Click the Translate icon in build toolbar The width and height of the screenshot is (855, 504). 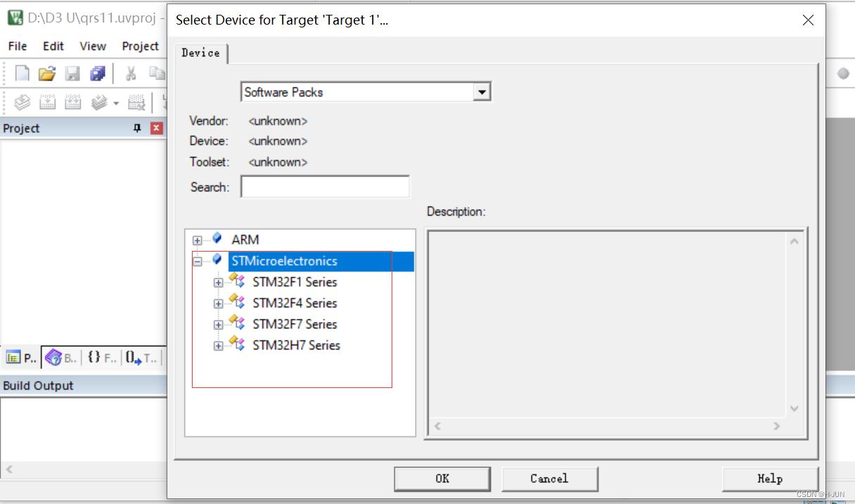pyautogui.click(x=22, y=103)
